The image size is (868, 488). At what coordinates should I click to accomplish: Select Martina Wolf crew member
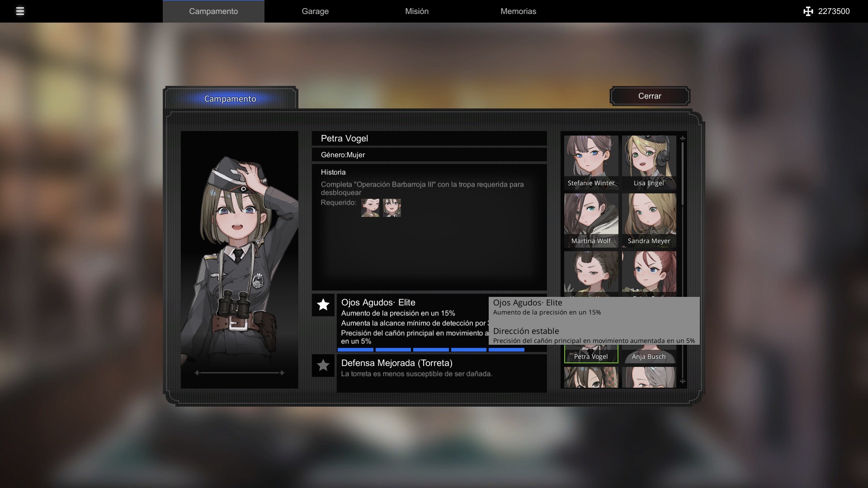591,220
